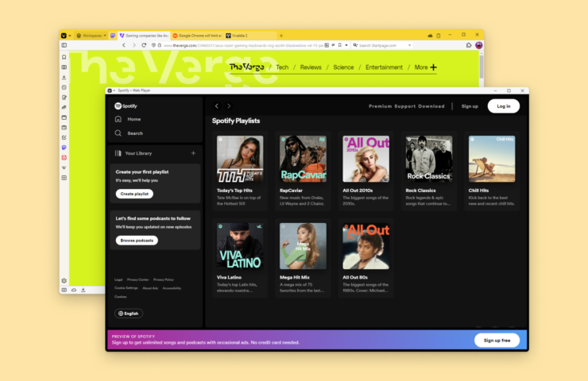This screenshot has height=381, width=588.
Task: Open the Tech section on The Verge
Action: click(282, 67)
